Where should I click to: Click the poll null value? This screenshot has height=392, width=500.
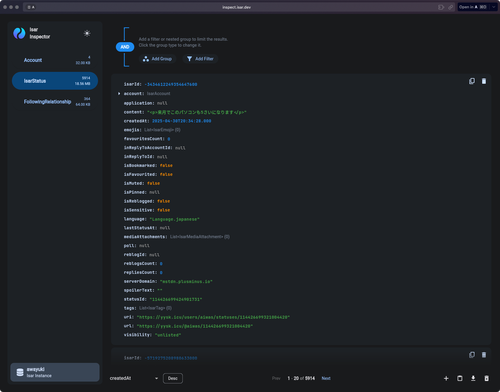click(144, 246)
